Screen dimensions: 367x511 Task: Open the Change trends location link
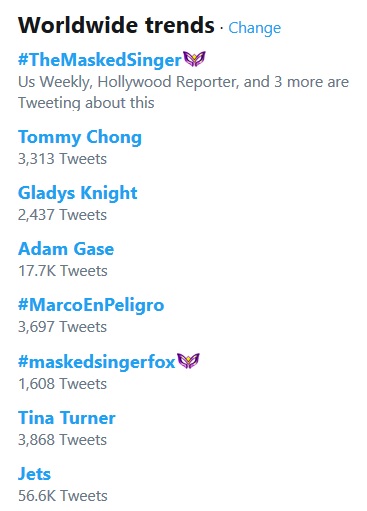tap(254, 28)
